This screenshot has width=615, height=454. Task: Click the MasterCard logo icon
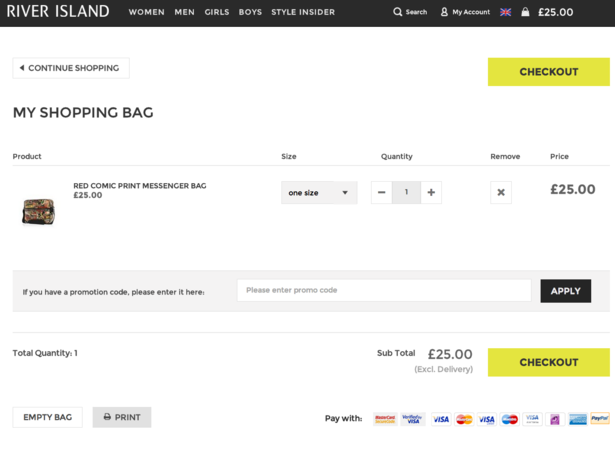click(x=464, y=419)
